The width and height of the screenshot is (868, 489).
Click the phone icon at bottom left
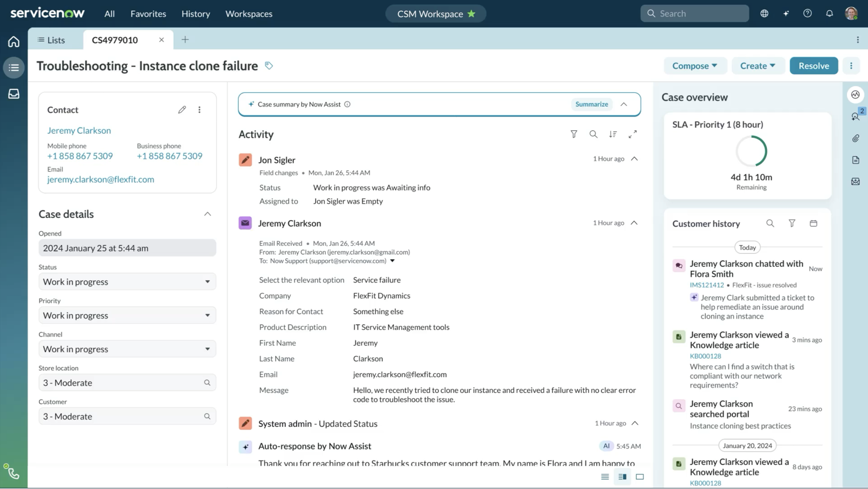coord(14,473)
